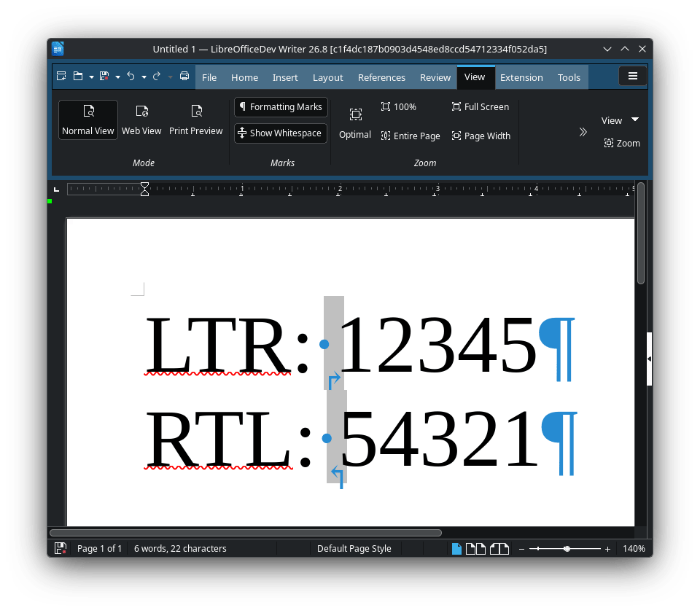This screenshot has height=613, width=700.
Task: Click the left indent marker on ruler
Action: click(x=144, y=190)
